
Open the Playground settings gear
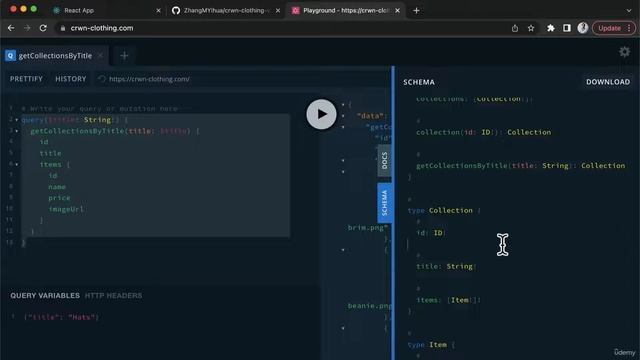(624, 52)
